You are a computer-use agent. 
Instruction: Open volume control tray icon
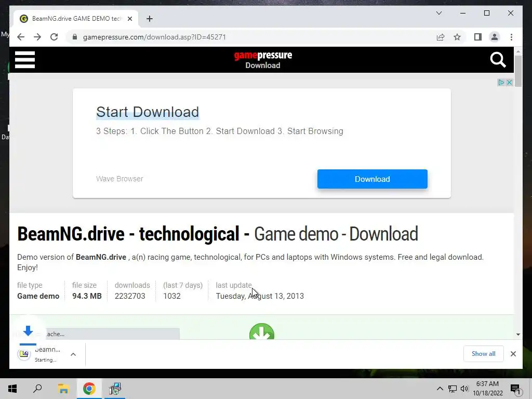[x=464, y=389]
